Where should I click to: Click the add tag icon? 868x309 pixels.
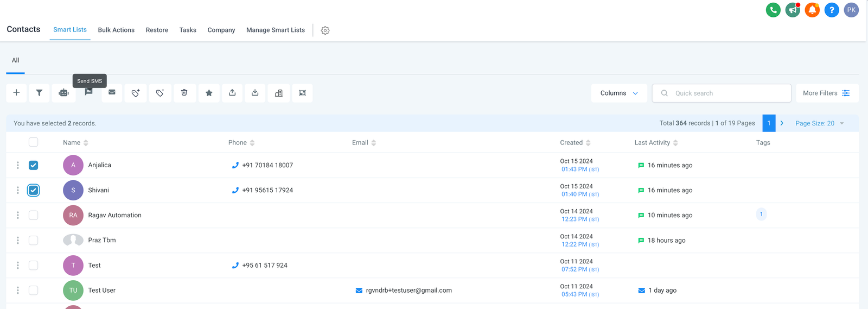[136, 93]
